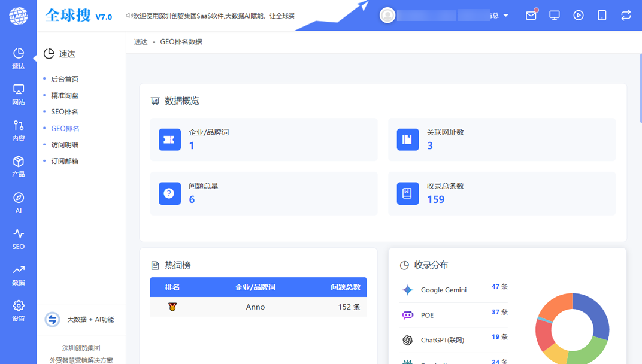
Task: Click the mobile device icon in the top bar
Action: (601, 15)
